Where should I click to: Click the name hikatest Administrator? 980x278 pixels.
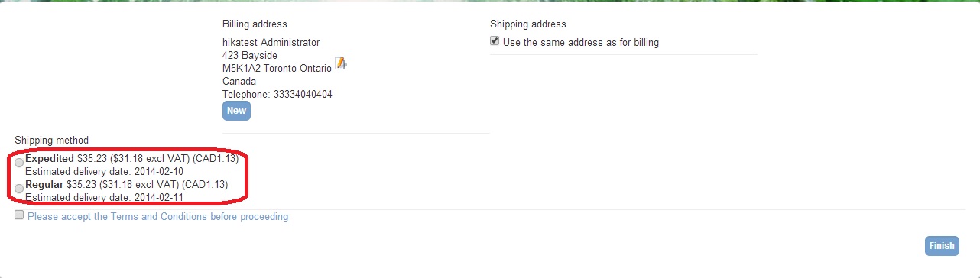tap(271, 43)
